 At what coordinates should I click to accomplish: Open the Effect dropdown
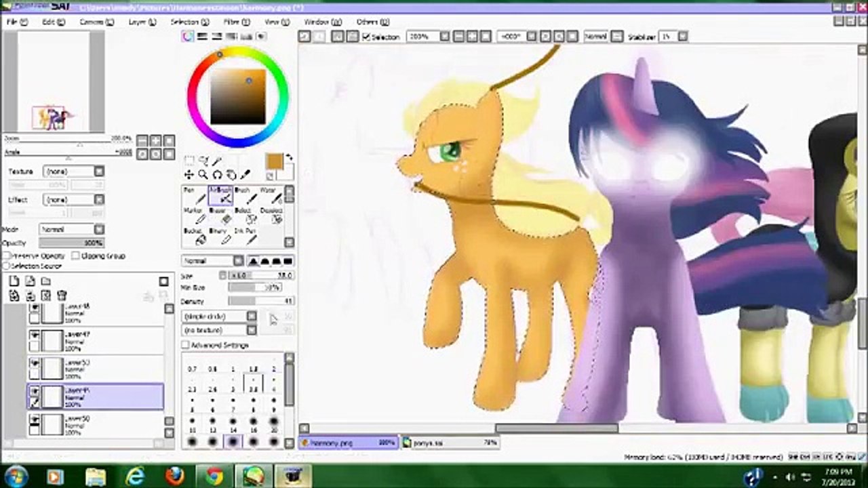[73, 200]
